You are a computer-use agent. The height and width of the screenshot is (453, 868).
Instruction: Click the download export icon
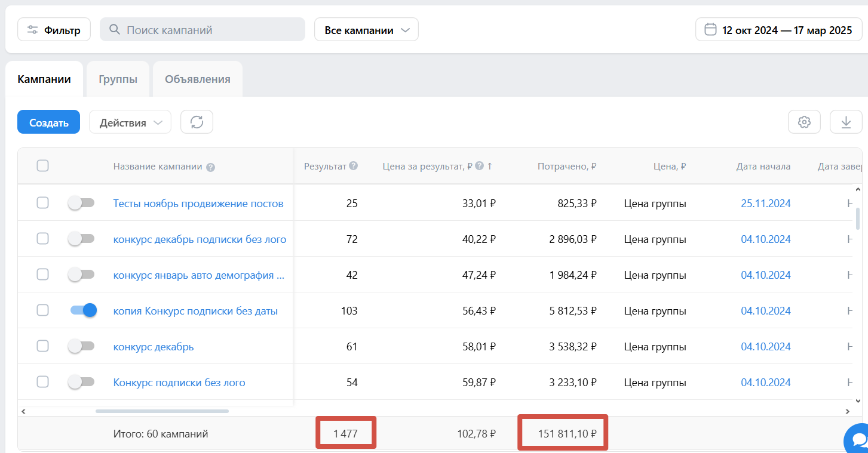(x=846, y=122)
